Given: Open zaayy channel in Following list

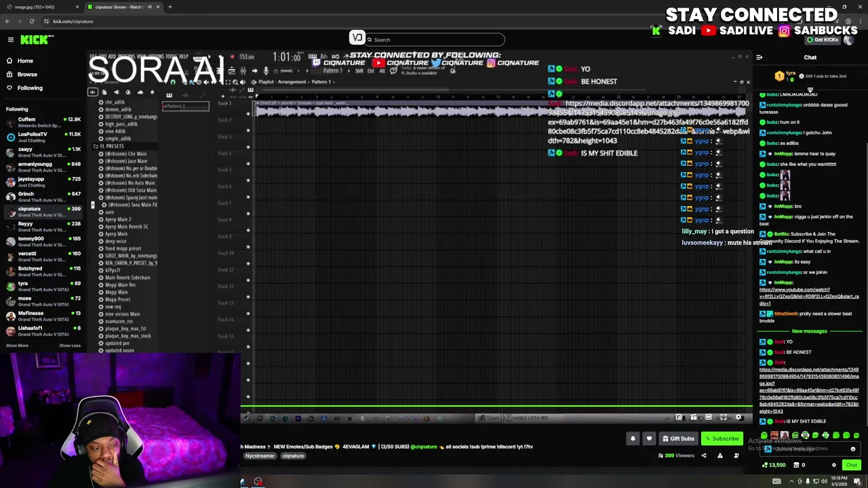Looking at the screenshot, I should pos(42,152).
